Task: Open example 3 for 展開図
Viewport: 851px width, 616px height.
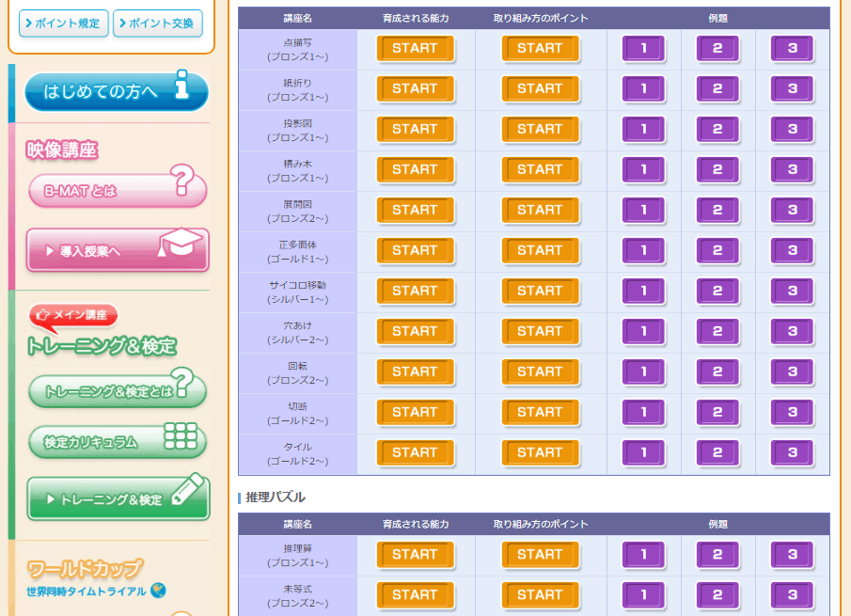Action: (x=792, y=211)
